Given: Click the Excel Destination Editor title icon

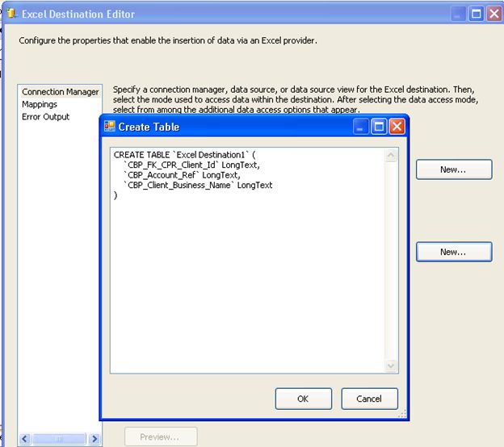Looking at the screenshot, I should pos(11,14).
